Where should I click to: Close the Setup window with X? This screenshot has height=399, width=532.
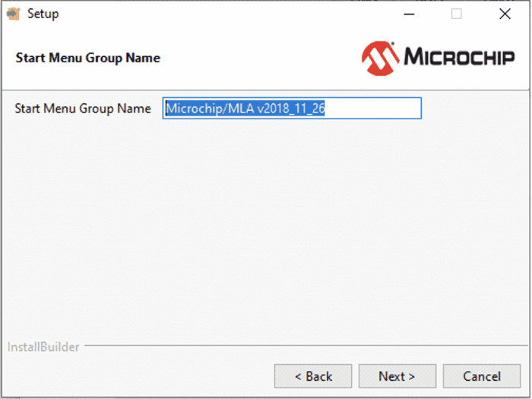505,14
